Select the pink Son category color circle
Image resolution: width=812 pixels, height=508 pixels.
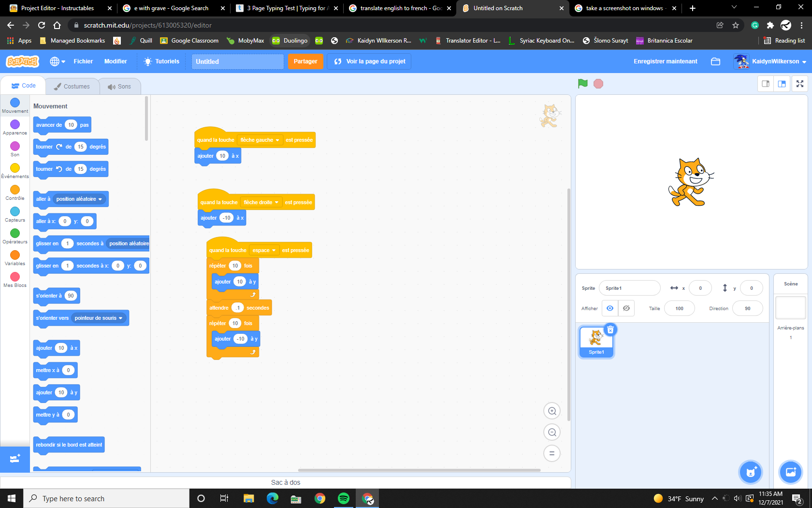tap(14, 147)
